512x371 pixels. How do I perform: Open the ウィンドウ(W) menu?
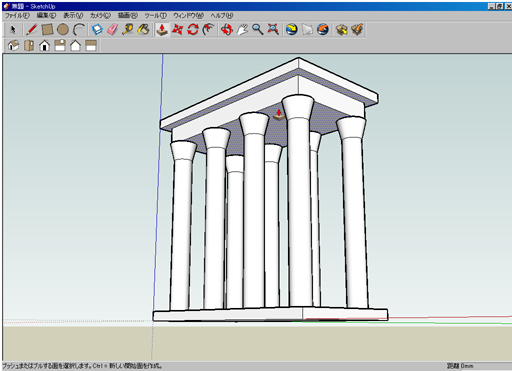pos(188,15)
